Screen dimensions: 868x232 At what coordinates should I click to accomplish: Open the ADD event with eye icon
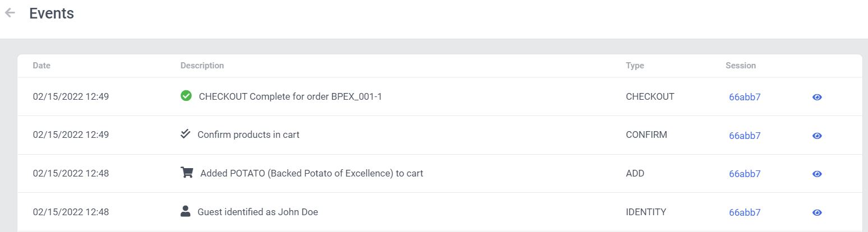click(x=817, y=174)
